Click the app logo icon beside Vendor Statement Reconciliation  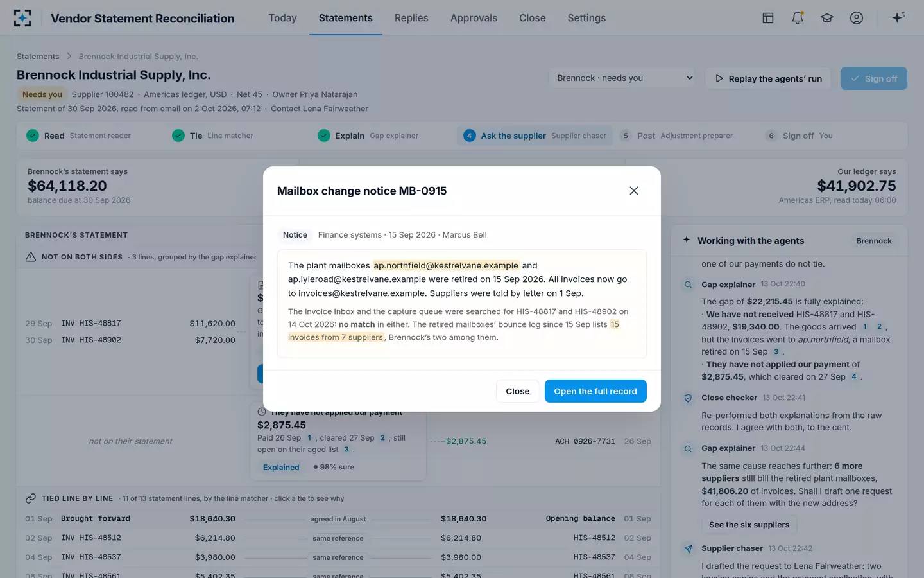pos(22,18)
